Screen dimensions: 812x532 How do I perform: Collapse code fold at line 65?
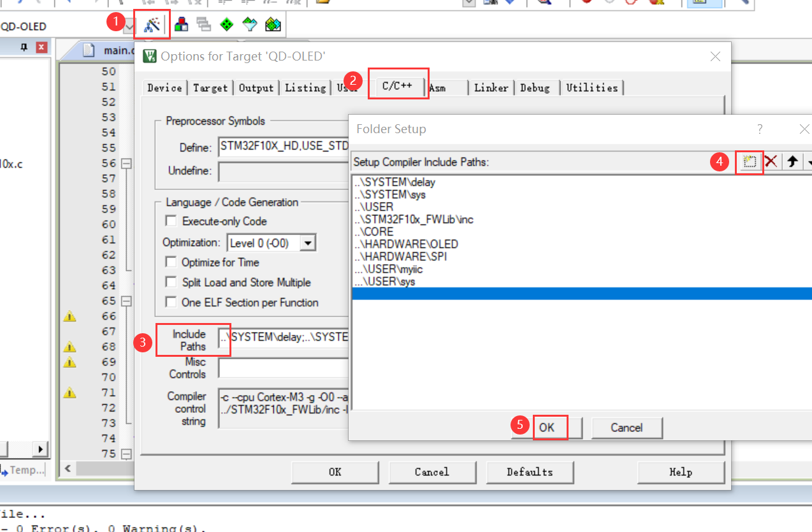(x=126, y=301)
